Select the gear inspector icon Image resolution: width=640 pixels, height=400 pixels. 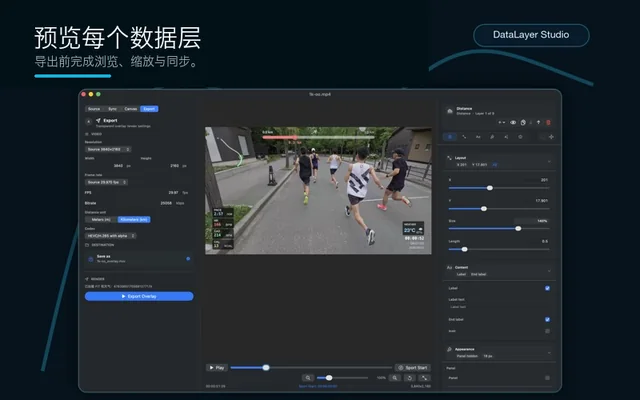[x=520, y=137]
